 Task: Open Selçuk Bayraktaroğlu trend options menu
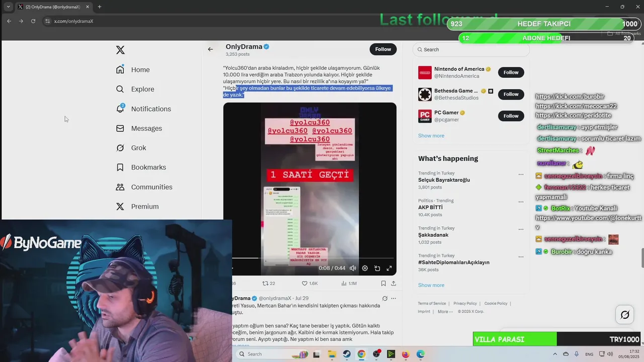pos(521,174)
